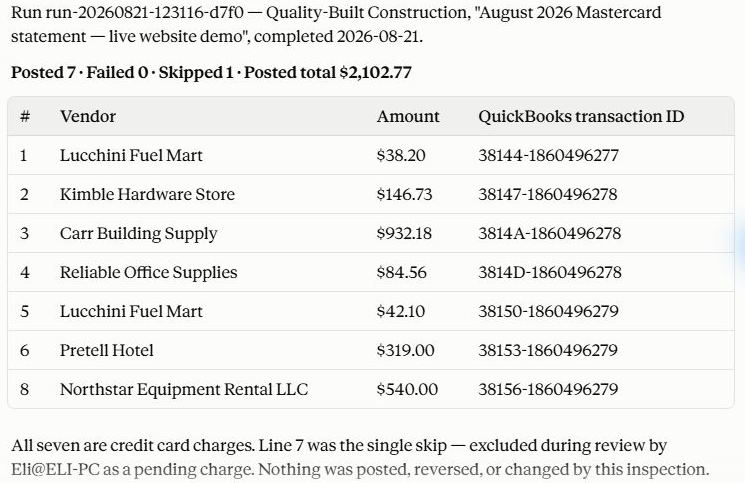Select Pretell Hotel vendor cell
The image size is (745, 483).
106,350
